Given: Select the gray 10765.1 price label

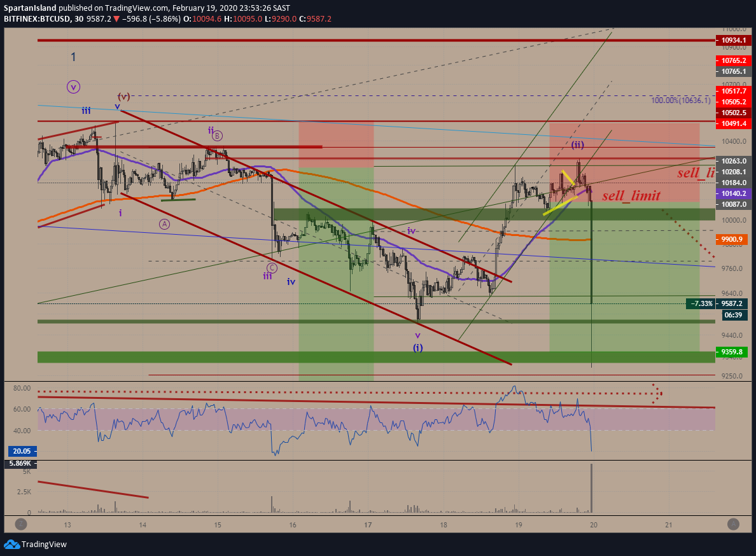Looking at the screenshot, I should pyautogui.click(x=733, y=71).
